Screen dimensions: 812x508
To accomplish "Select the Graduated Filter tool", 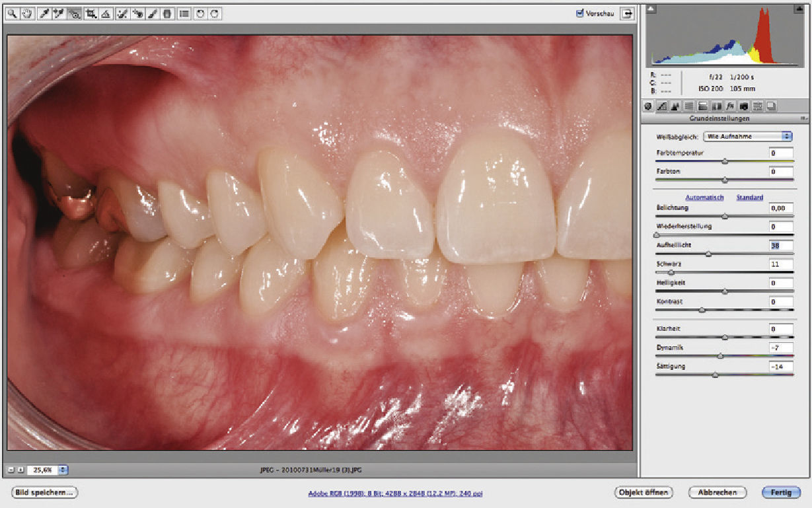I will 167,13.
